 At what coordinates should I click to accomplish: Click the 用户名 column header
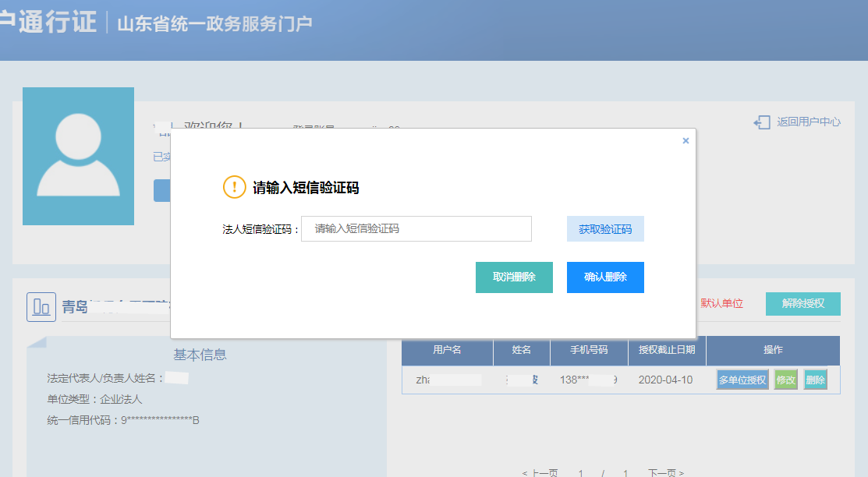coord(446,351)
